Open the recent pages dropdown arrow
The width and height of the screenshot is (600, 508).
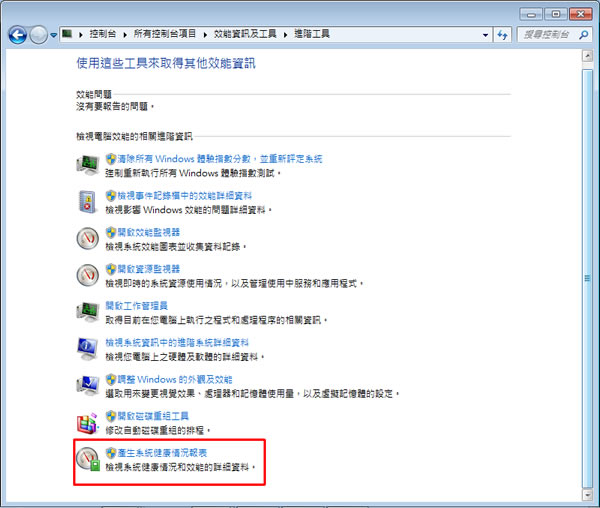54,36
